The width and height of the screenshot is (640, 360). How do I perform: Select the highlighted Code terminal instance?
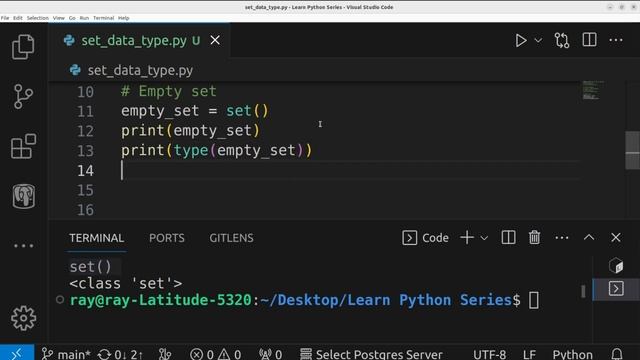click(616, 289)
